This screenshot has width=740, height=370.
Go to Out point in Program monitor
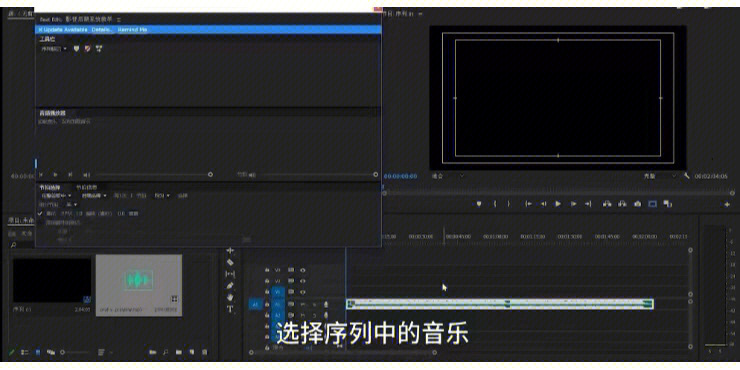[x=588, y=204]
